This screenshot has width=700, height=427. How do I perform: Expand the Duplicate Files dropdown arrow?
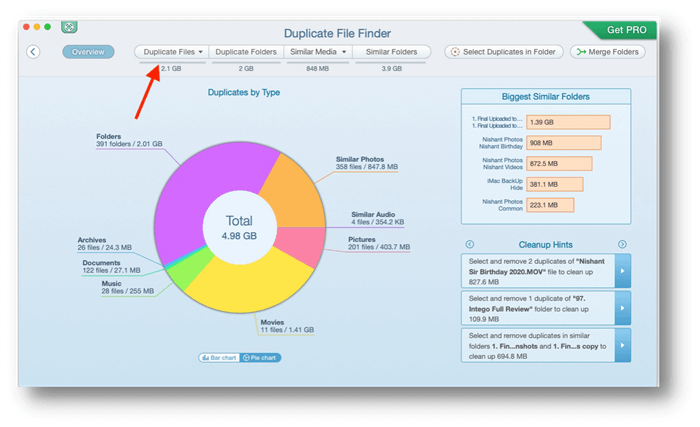pos(200,52)
